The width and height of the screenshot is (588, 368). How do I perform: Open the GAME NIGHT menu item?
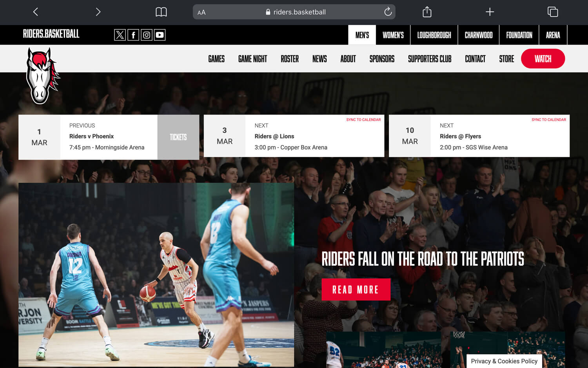(x=252, y=59)
